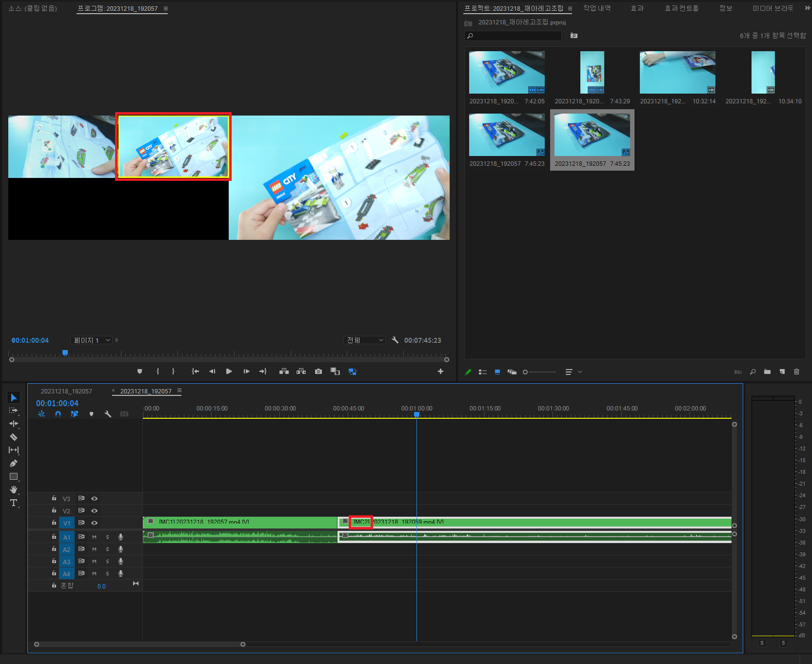The image size is (812, 664).
Task: Click the New Item icon in project panel
Action: point(782,372)
